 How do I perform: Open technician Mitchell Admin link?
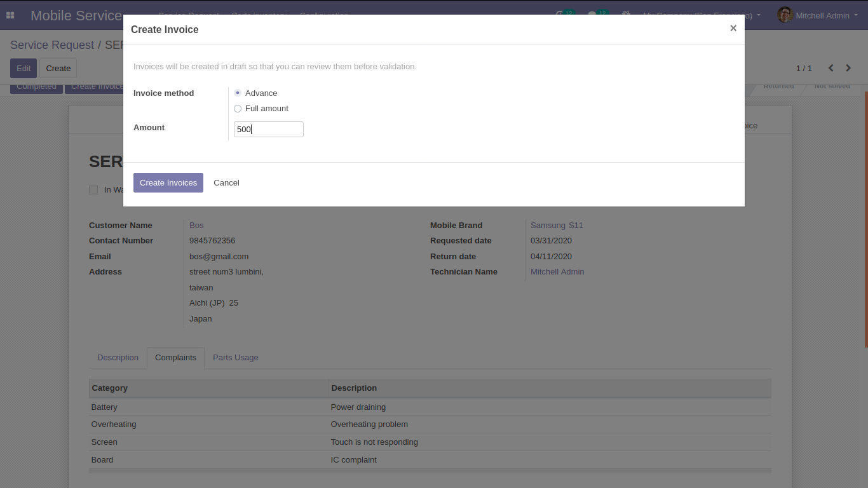point(557,272)
